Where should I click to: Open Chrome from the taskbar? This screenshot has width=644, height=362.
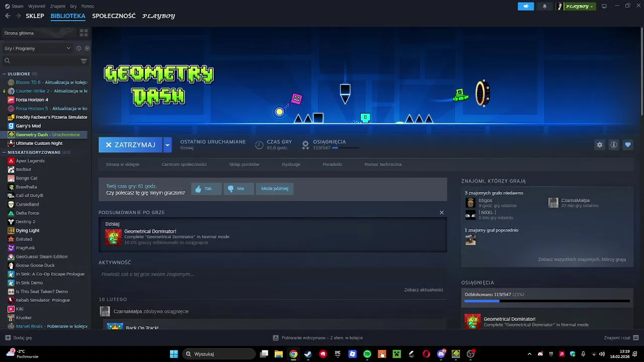pos(293,354)
